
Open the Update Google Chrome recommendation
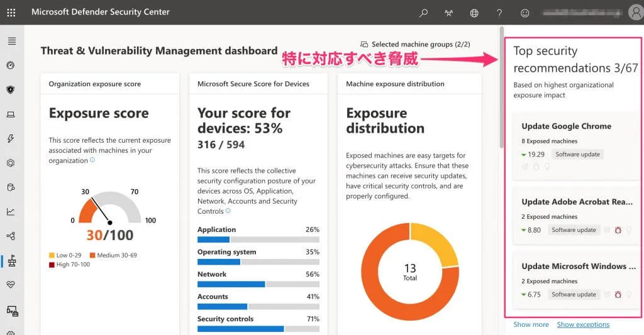point(575,146)
